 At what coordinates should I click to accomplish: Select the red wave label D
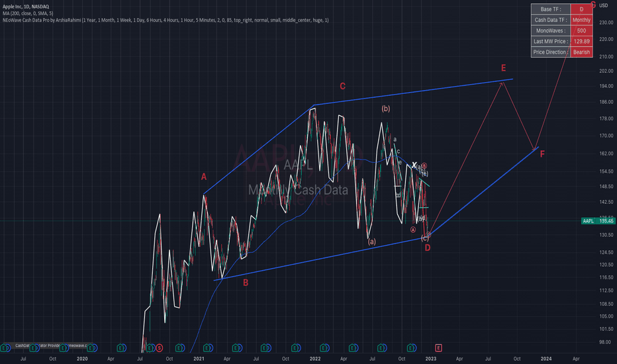428,248
